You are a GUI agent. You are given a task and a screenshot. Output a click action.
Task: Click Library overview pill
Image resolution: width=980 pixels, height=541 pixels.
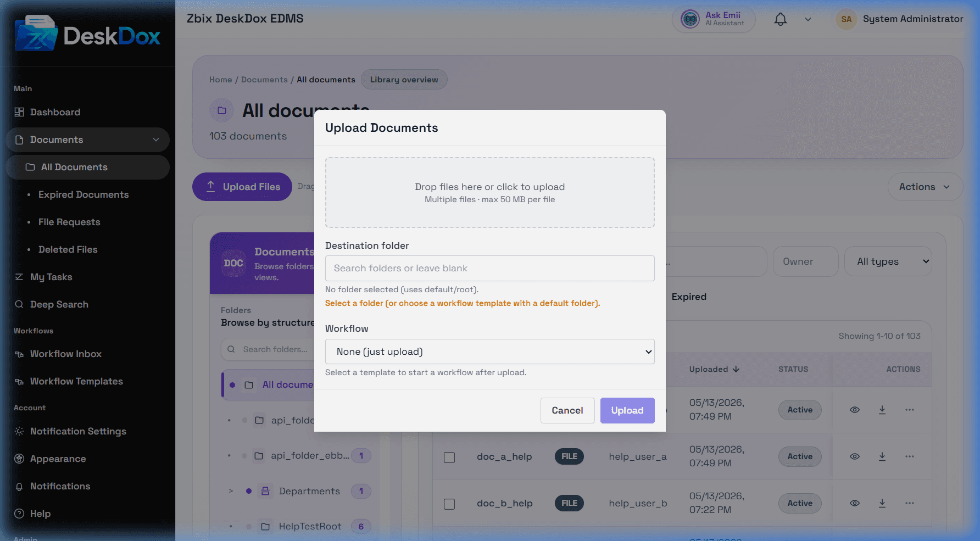(404, 80)
